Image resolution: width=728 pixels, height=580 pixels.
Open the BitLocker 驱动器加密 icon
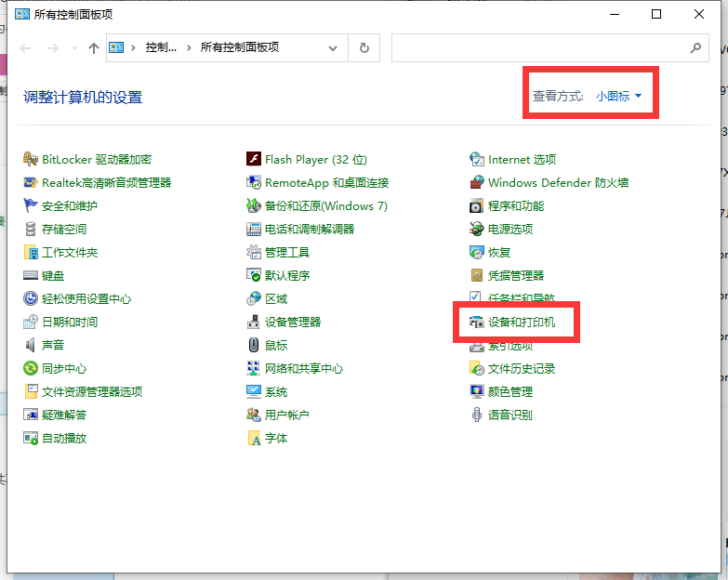(30, 160)
